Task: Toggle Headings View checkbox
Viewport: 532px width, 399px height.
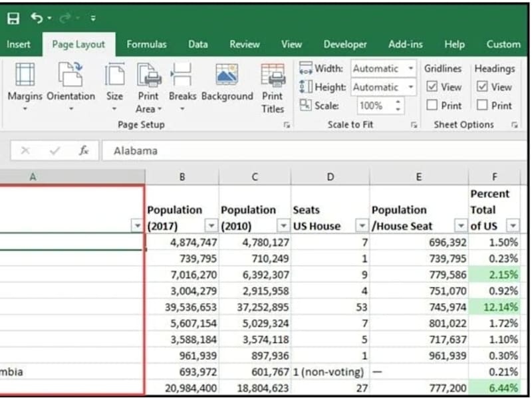Action: pos(482,87)
